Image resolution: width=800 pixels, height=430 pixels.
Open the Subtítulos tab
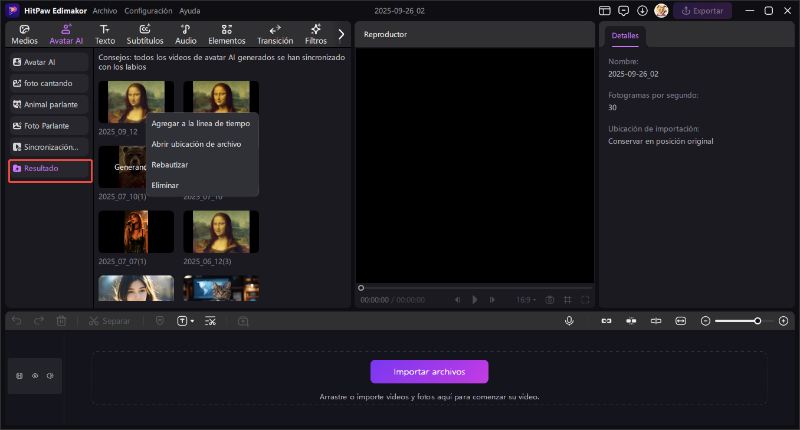coord(145,35)
